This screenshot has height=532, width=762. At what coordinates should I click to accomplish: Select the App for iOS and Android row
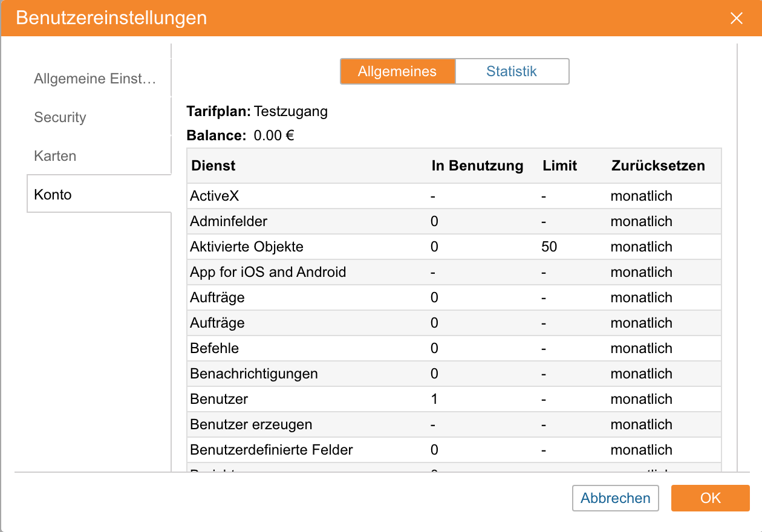[268, 272]
